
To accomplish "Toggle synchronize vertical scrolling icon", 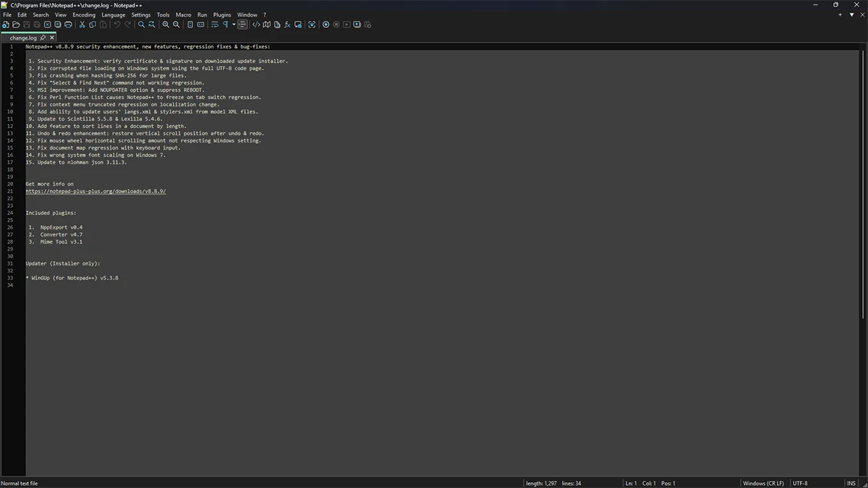I will tap(190, 25).
